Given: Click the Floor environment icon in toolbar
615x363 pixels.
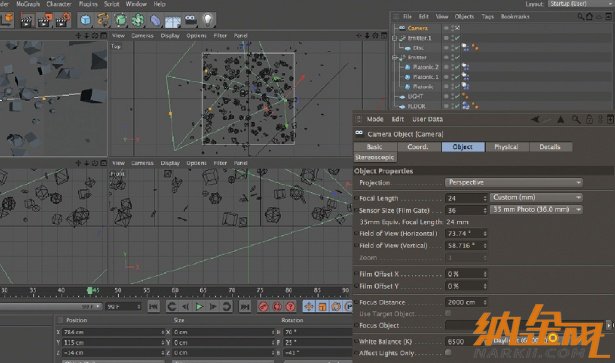Looking at the screenshot, I should tap(173, 21).
